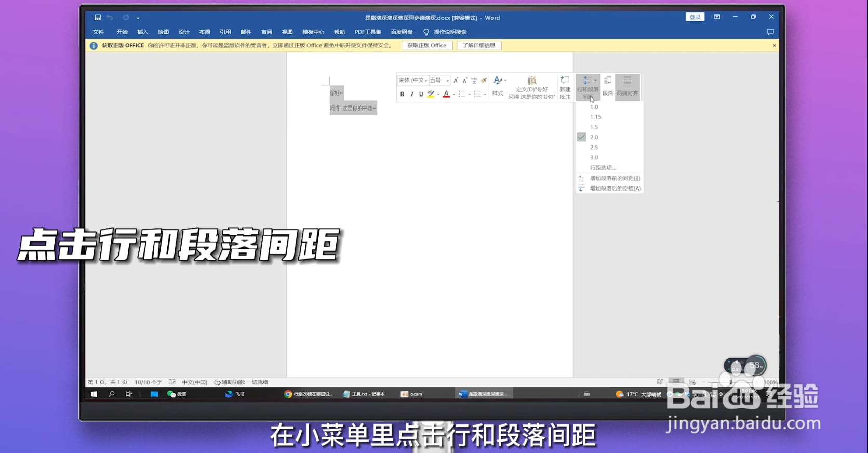Click the 第1页,共1页 page indicator
The width and height of the screenshot is (868, 453).
(108, 382)
